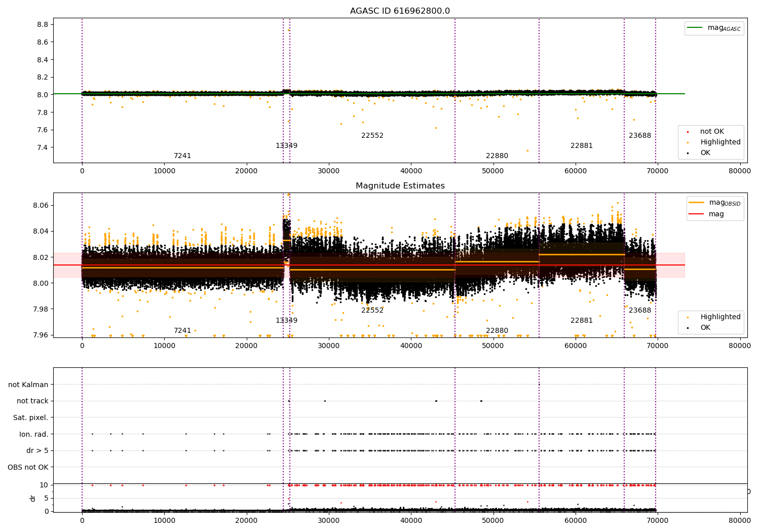Screen dimensions: 760x532
Task: Click the 7.6 y-axis tick label
Action: (x=43, y=130)
